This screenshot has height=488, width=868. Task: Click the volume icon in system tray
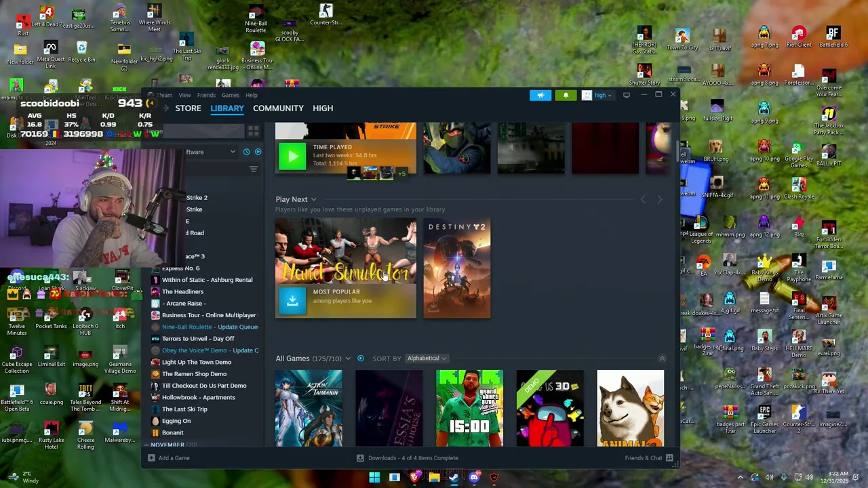pos(808,477)
